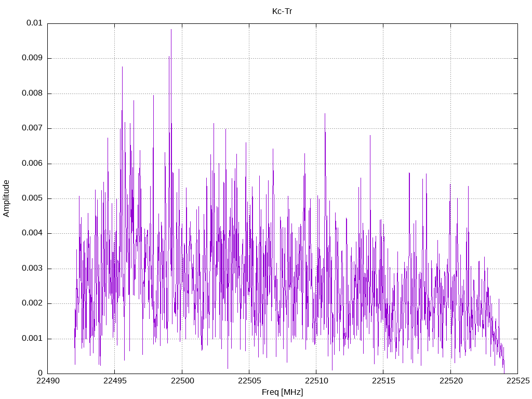Click the y-axis tick value 0.009
532x399 pixels.
tap(32, 58)
